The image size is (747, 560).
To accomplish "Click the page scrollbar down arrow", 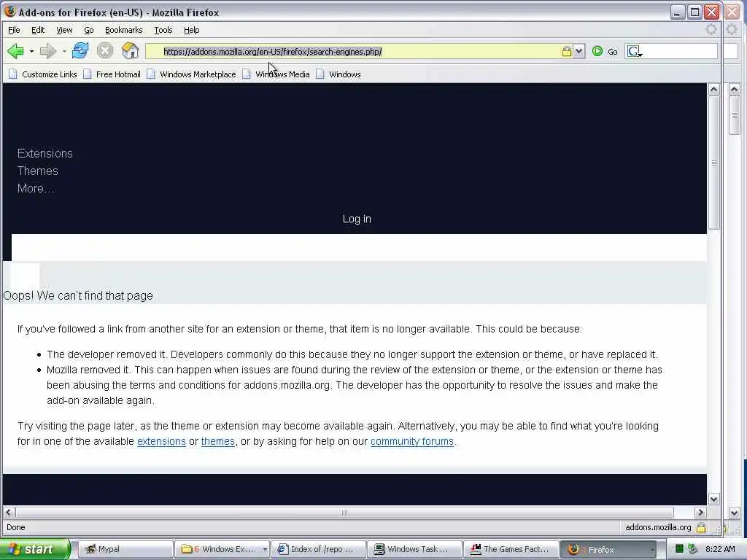I will 713,499.
